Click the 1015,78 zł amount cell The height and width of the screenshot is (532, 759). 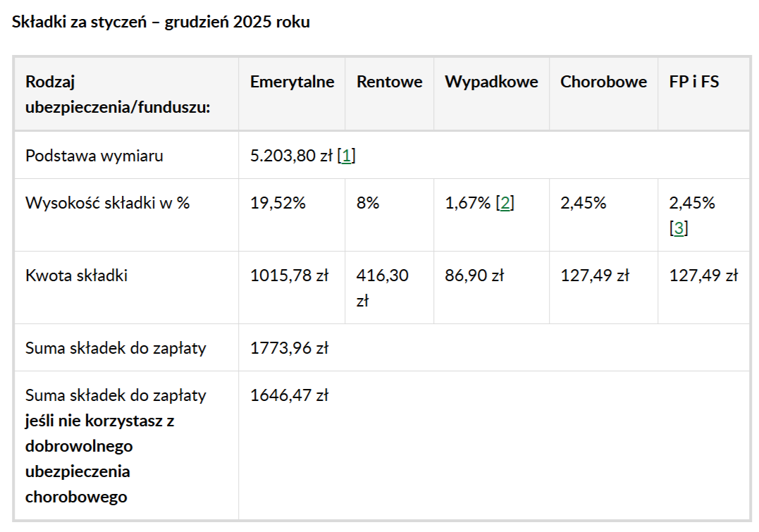click(x=289, y=276)
